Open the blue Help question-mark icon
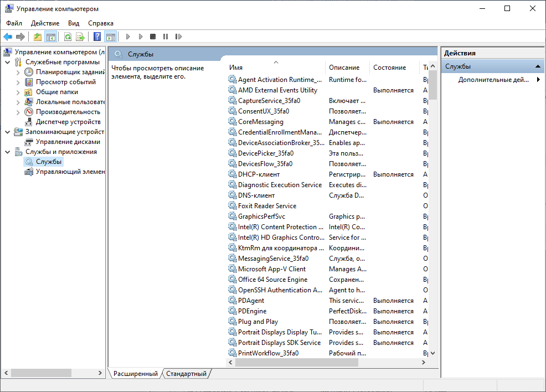The image size is (546, 392). pos(97,37)
